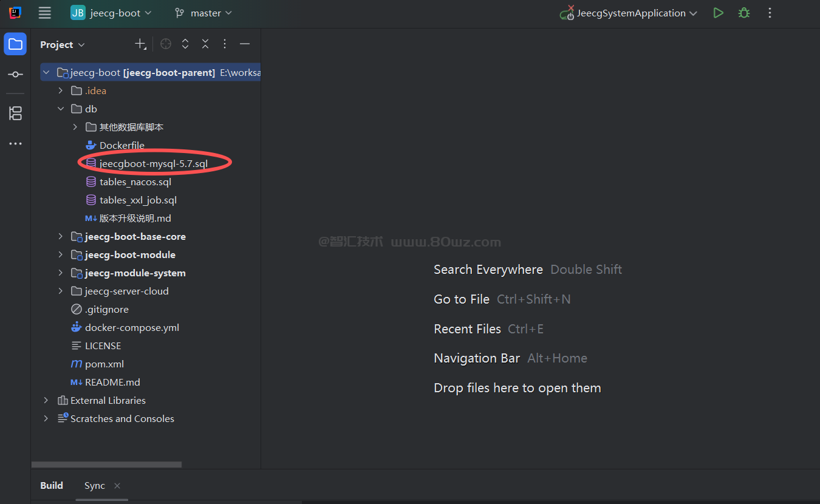This screenshot has width=820, height=504.
Task: Open the main hamburger menu
Action: [44, 13]
